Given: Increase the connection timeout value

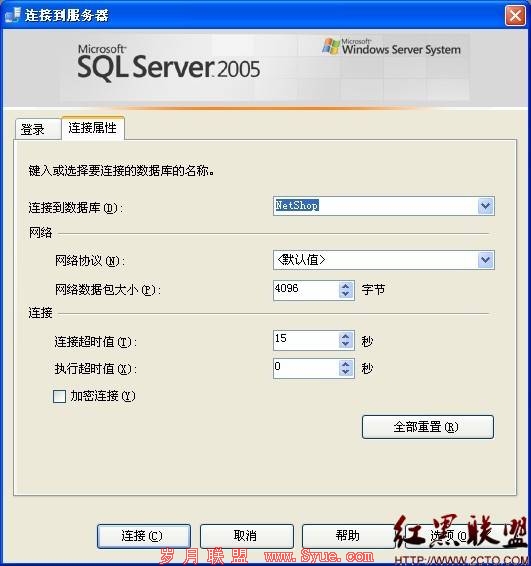Looking at the screenshot, I should click(x=345, y=336).
